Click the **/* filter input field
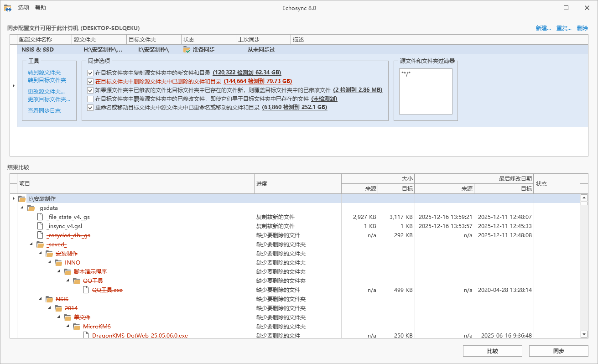The height and width of the screenshot is (364, 598). (425, 91)
